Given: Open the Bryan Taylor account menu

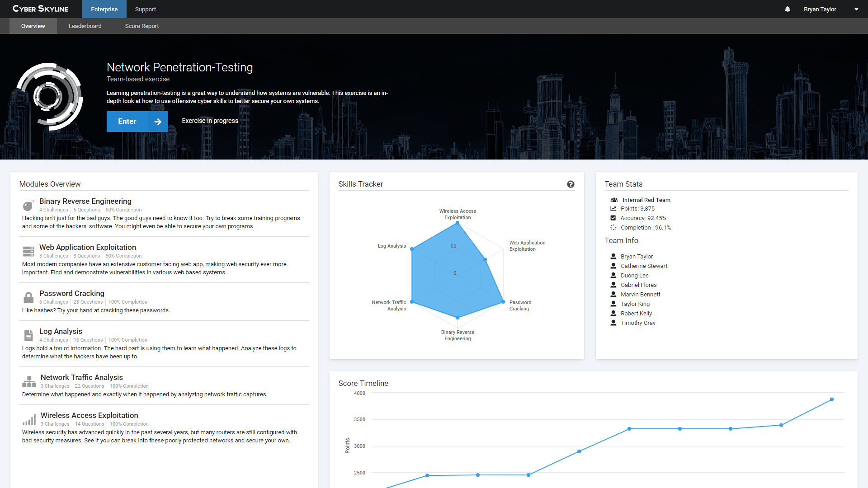Looking at the screenshot, I should 820,9.
